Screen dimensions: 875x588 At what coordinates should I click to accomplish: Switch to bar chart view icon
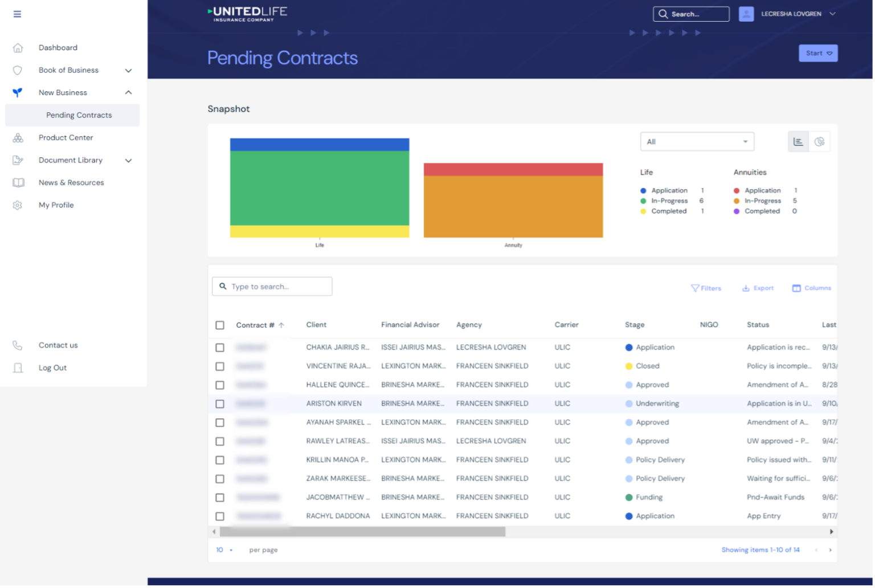[798, 142]
